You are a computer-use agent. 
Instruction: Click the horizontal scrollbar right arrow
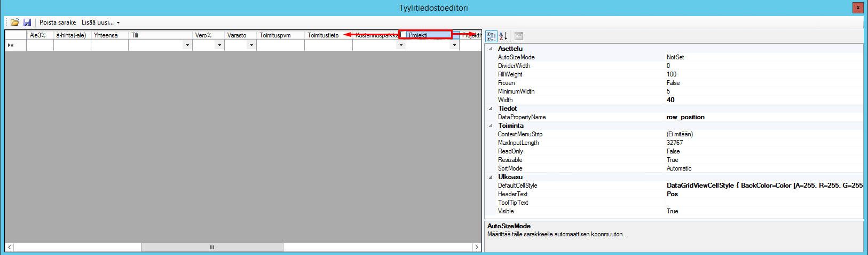pos(477,247)
